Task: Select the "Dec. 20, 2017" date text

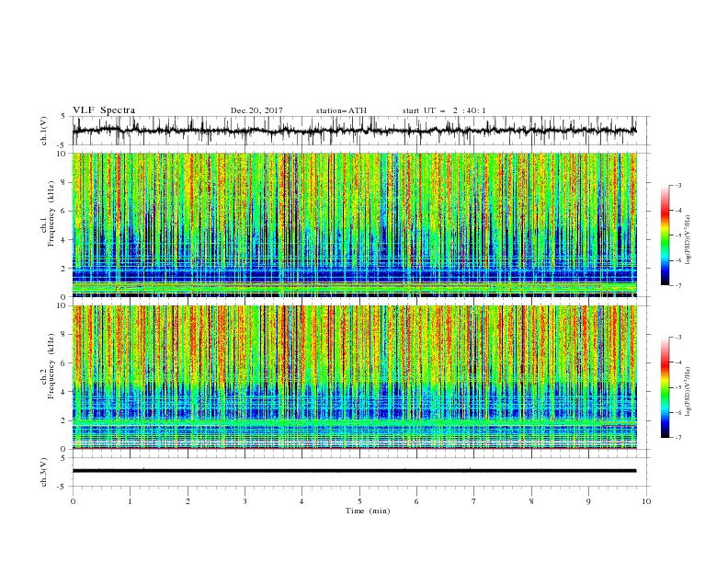Action: [256, 110]
